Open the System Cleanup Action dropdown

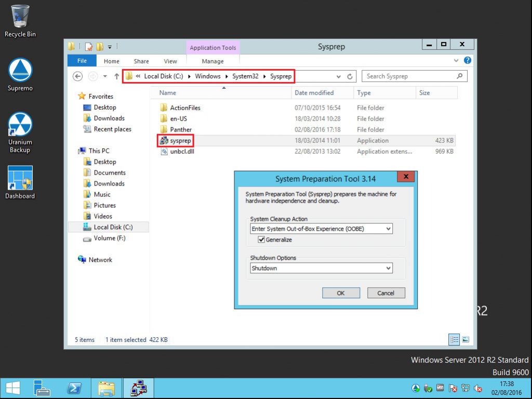click(x=389, y=229)
